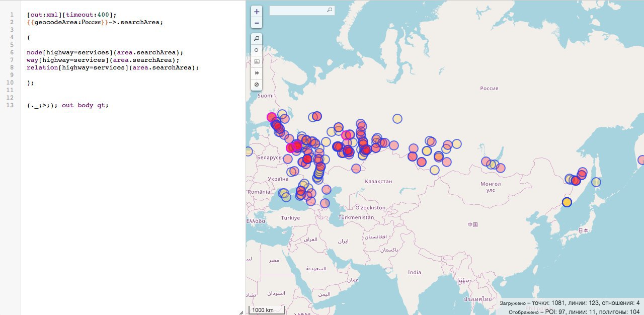This screenshot has height=315, width=644.
Task: Zoom in the map with plus button
Action: coord(257,12)
